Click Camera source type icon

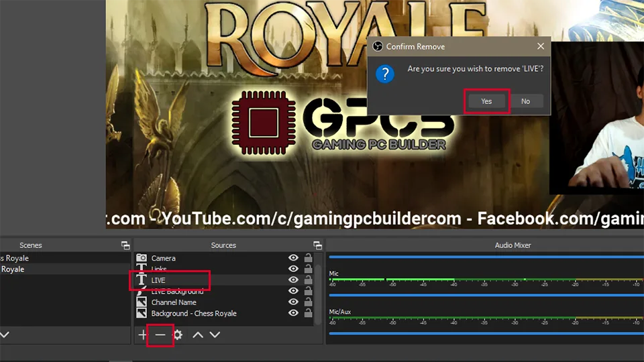[x=142, y=257]
